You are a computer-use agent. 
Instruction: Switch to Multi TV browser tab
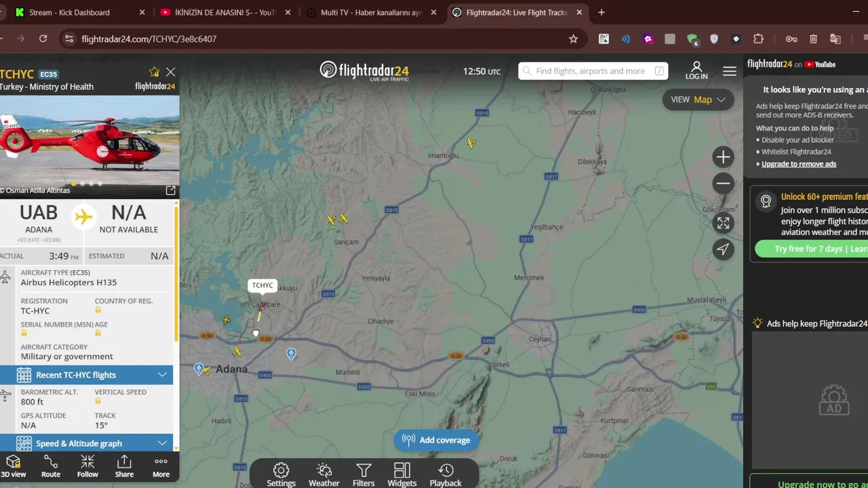click(x=371, y=12)
